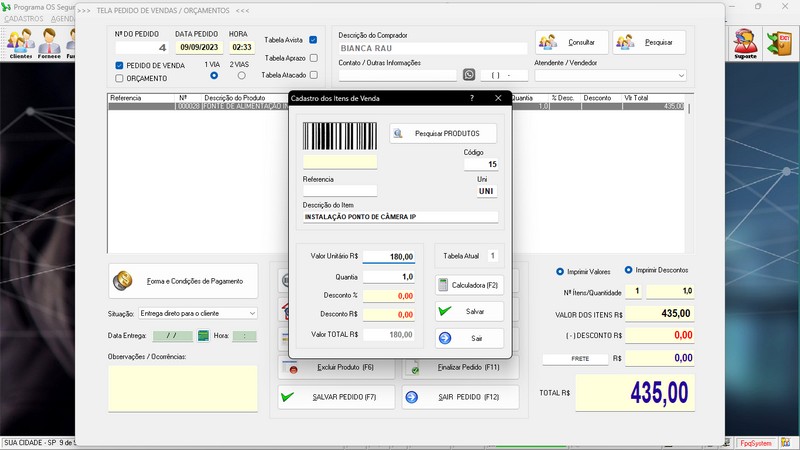The image size is (800, 450).
Task: Open the Suporte support icon
Action: tap(745, 43)
